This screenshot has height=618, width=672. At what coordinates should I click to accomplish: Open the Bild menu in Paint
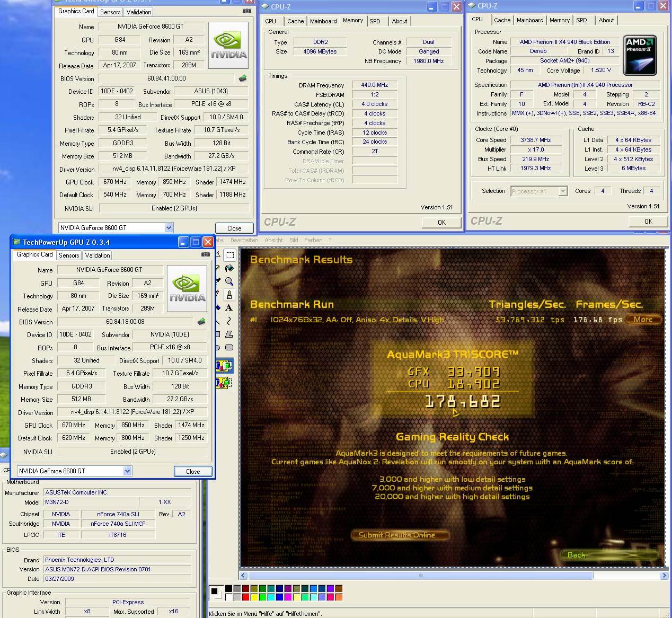[x=294, y=240]
